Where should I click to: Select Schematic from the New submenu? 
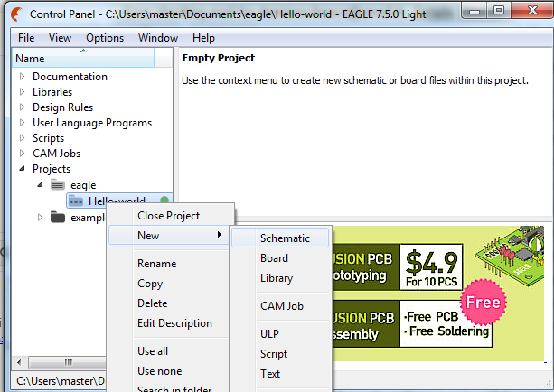click(280, 238)
